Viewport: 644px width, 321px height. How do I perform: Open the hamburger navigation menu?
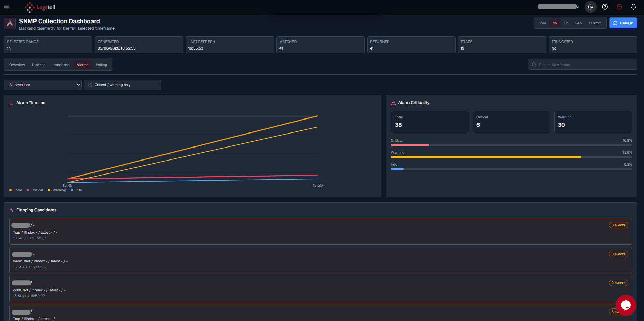tap(6, 7)
